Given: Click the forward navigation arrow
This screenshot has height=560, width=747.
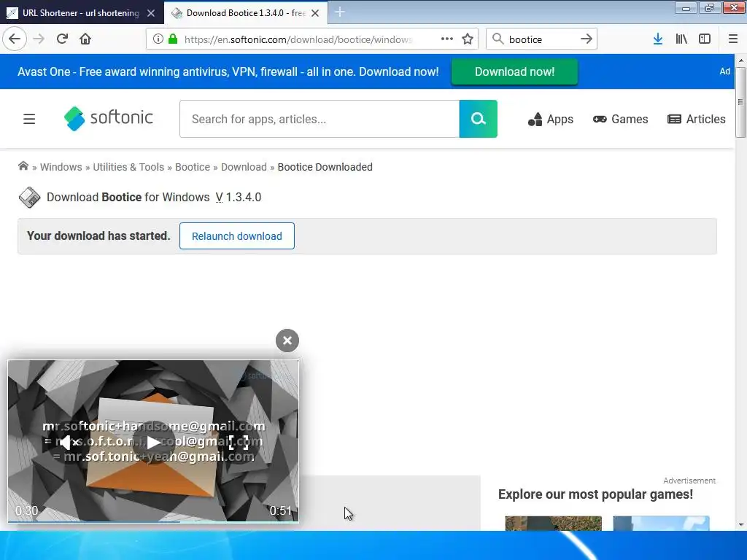Looking at the screenshot, I should pos(39,39).
